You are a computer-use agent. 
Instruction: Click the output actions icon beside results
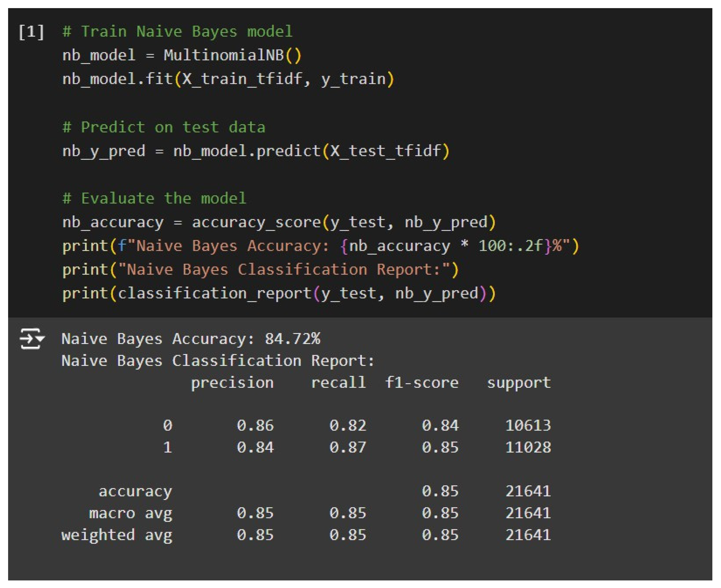pos(32,338)
